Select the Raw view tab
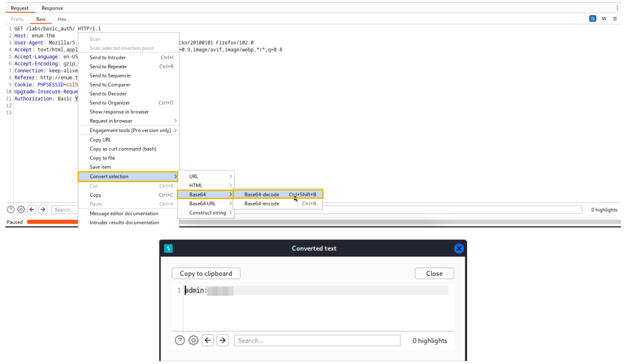This screenshot has height=364, width=625. [x=41, y=19]
